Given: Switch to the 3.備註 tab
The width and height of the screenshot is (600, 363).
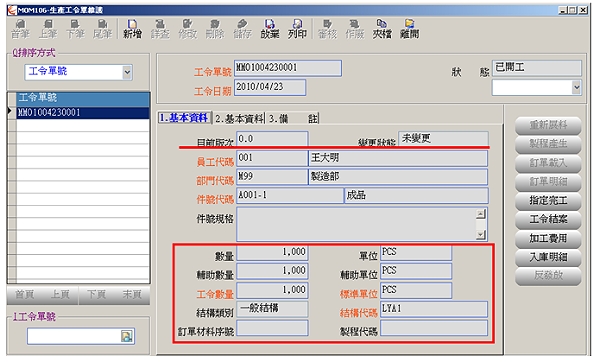Looking at the screenshot, I should (x=293, y=118).
